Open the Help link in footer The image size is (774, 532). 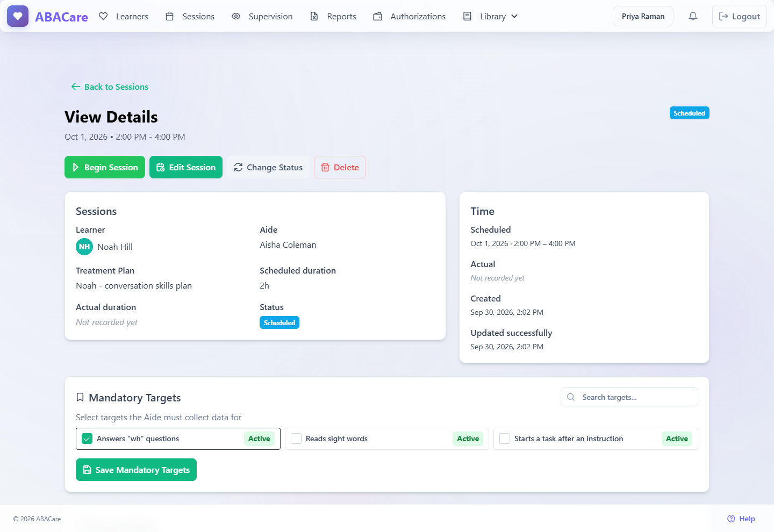point(741,519)
